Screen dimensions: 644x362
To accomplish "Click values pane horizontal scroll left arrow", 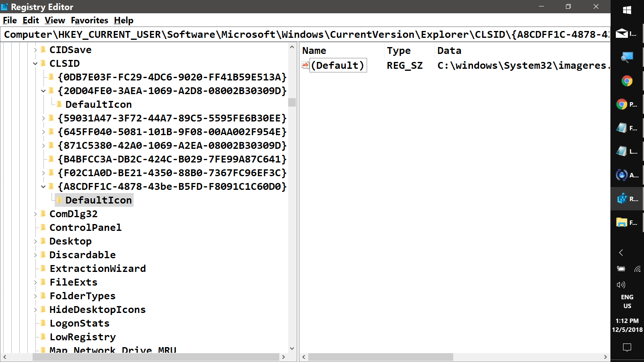I will pos(304,357).
